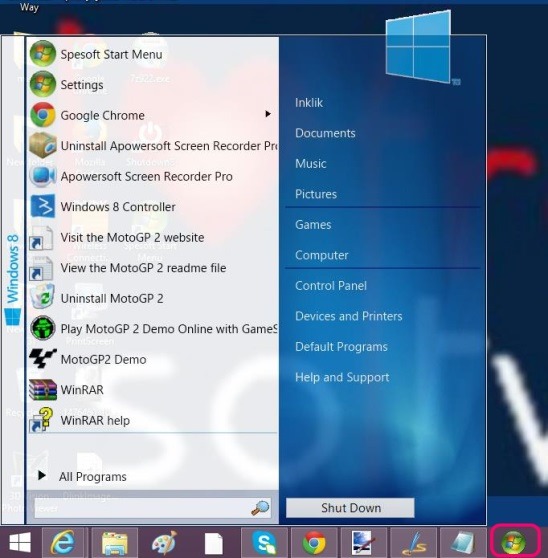The image size is (548, 558).
Task: Open Apowersoft Screen Recorder Pro camera icon
Action: [42, 176]
